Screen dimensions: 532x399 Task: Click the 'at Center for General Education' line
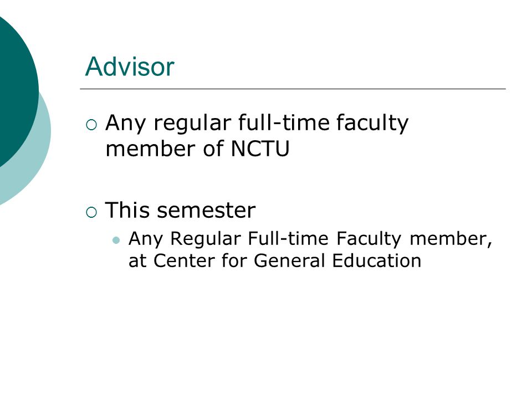tap(275, 260)
